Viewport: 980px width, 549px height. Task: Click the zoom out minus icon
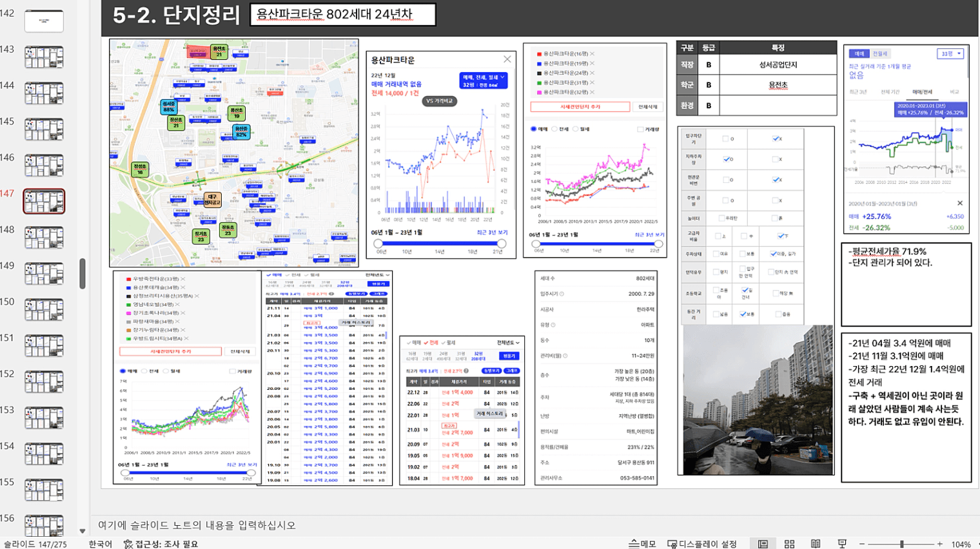862,544
